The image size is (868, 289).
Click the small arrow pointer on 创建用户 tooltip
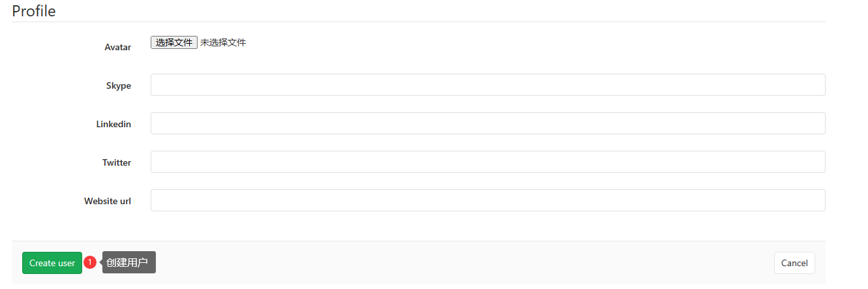[x=100, y=262]
